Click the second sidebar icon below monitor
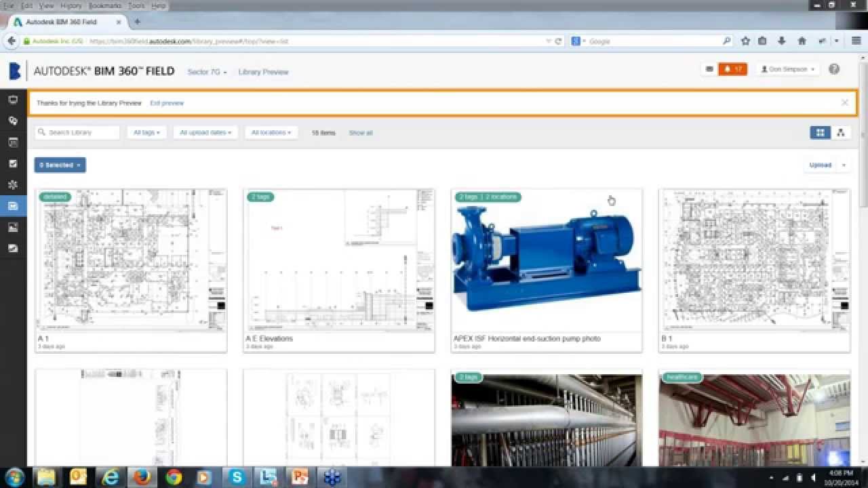 coord(13,121)
